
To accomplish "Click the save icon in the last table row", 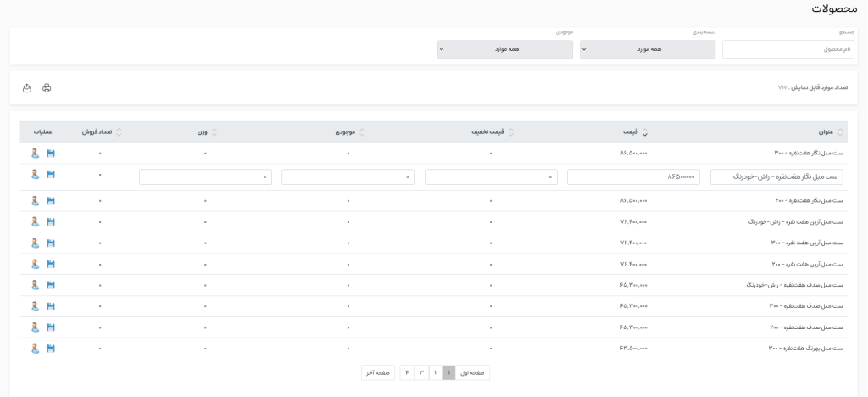I will (51, 349).
